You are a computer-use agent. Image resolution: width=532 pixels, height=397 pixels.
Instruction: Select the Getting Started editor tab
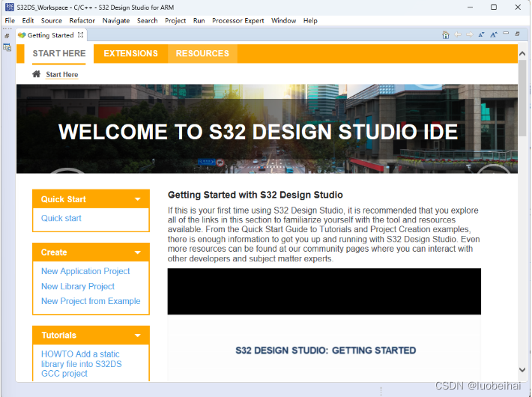point(50,35)
